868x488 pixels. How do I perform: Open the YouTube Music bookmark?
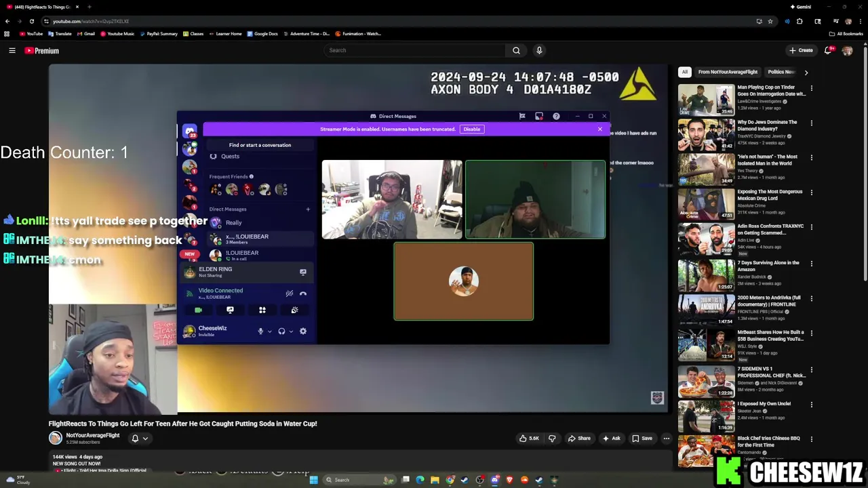click(x=117, y=34)
